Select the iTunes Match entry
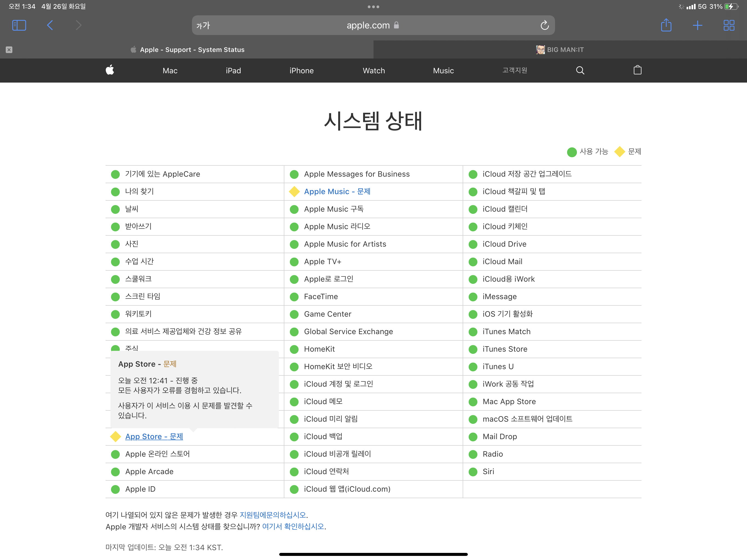The image size is (747, 560). tap(552, 331)
